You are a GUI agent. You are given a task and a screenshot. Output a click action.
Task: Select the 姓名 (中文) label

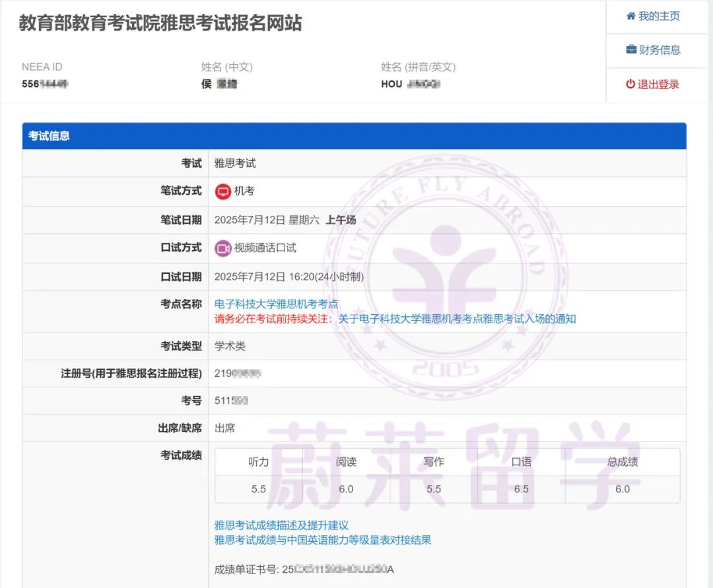(227, 67)
